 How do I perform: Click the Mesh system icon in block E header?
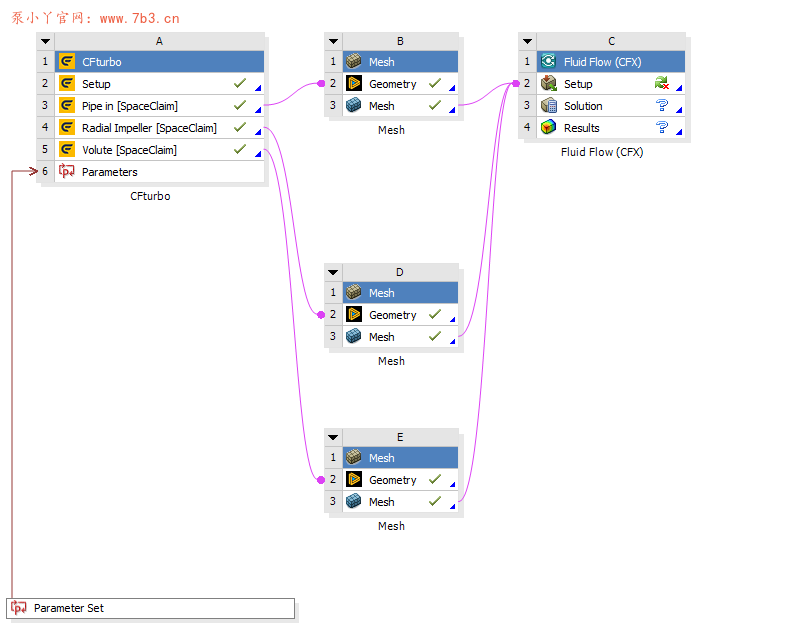354,458
